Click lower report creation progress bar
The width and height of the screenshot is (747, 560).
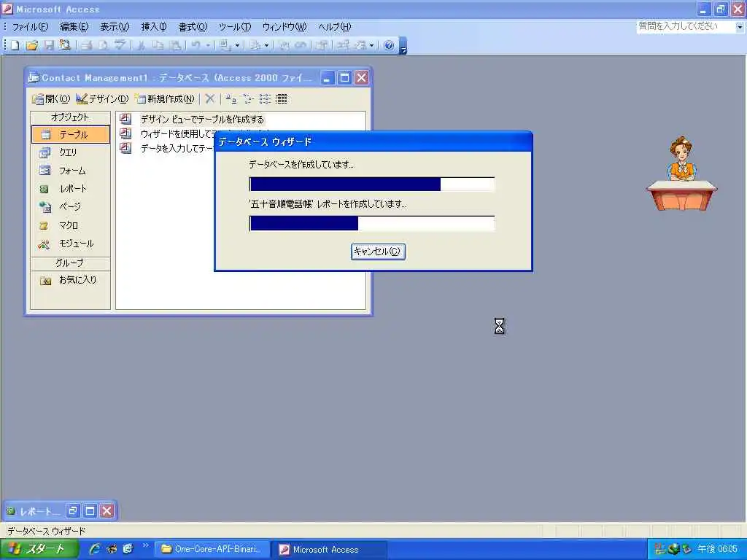(x=372, y=223)
